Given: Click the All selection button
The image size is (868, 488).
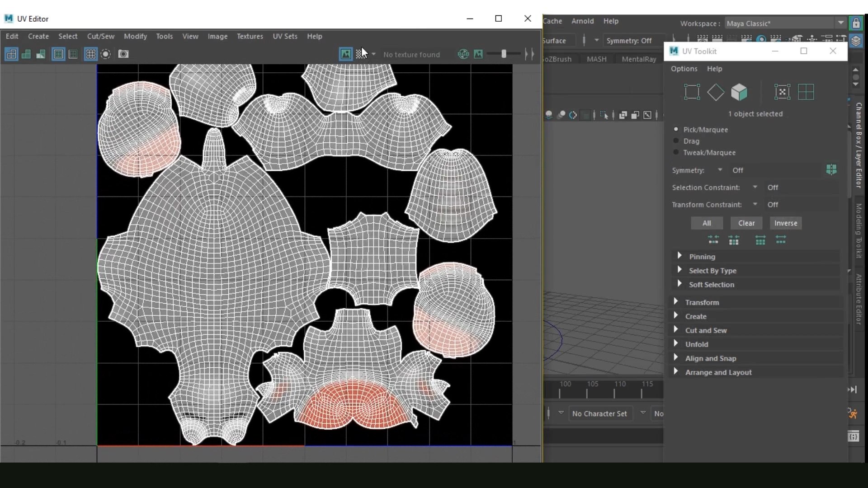Looking at the screenshot, I should pyautogui.click(x=707, y=223).
